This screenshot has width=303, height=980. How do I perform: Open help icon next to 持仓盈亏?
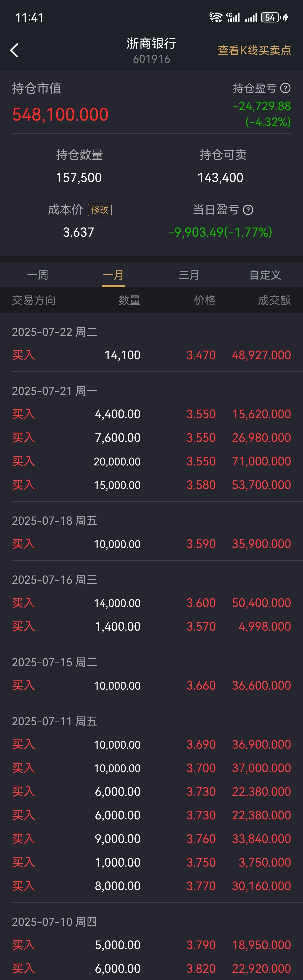pyautogui.click(x=285, y=88)
